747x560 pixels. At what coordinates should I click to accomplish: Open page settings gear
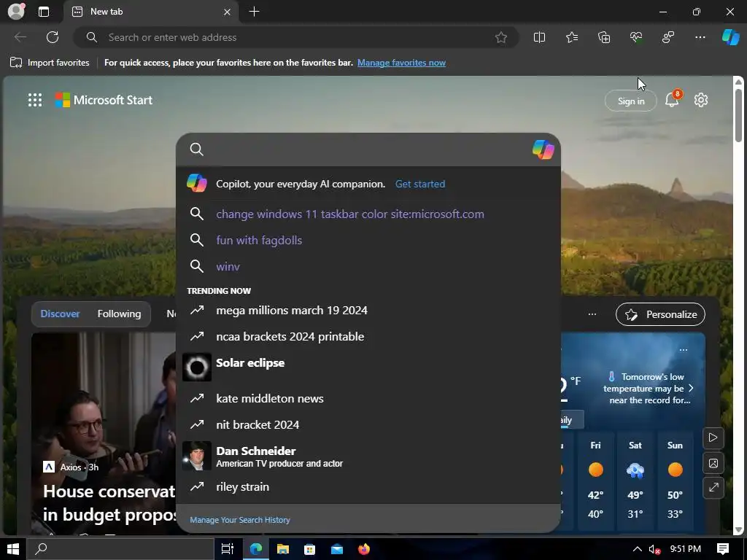(x=701, y=100)
